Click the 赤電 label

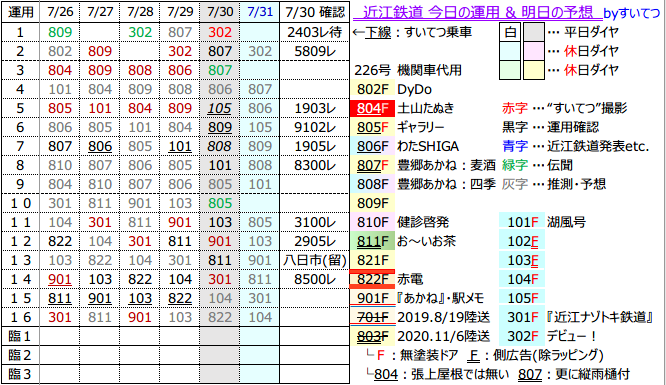(410, 279)
